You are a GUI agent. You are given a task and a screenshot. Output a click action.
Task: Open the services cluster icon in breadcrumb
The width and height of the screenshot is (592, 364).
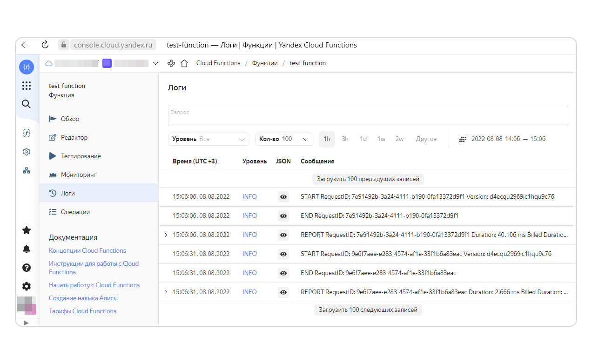[x=171, y=63]
